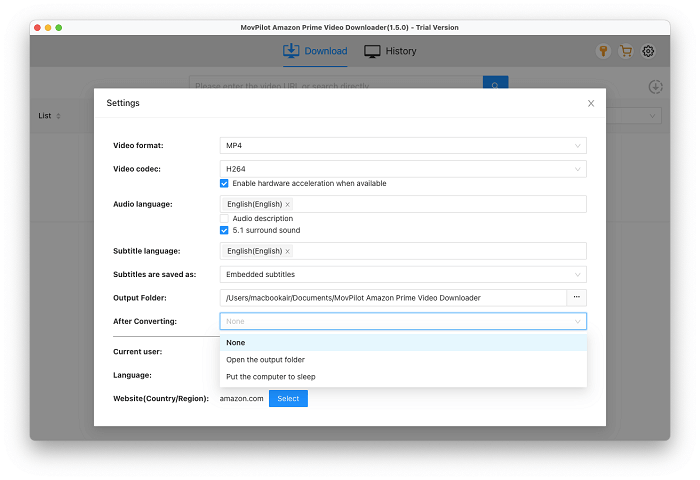Disable hardware acceleration checkbox

[x=224, y=184]
